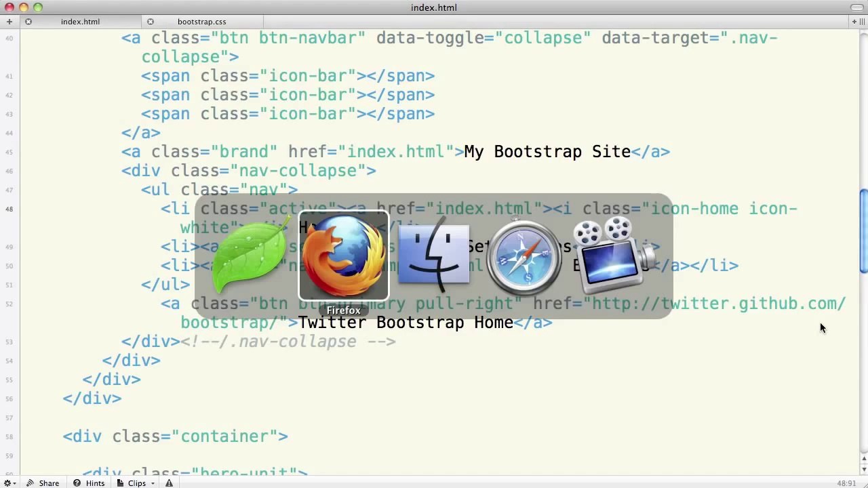Click the closing </ul> tag on line 51
This screenshot has height=488, width=868.
click(165, 285)
